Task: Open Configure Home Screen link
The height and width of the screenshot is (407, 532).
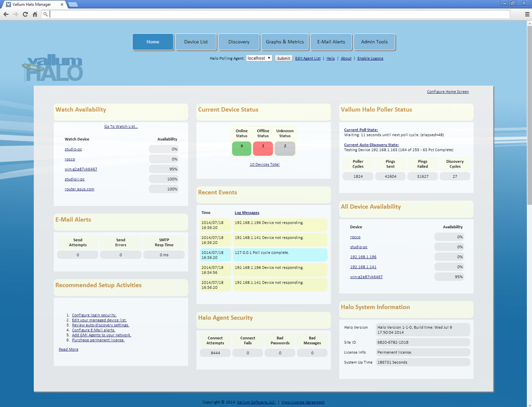Action: [448, 92]
